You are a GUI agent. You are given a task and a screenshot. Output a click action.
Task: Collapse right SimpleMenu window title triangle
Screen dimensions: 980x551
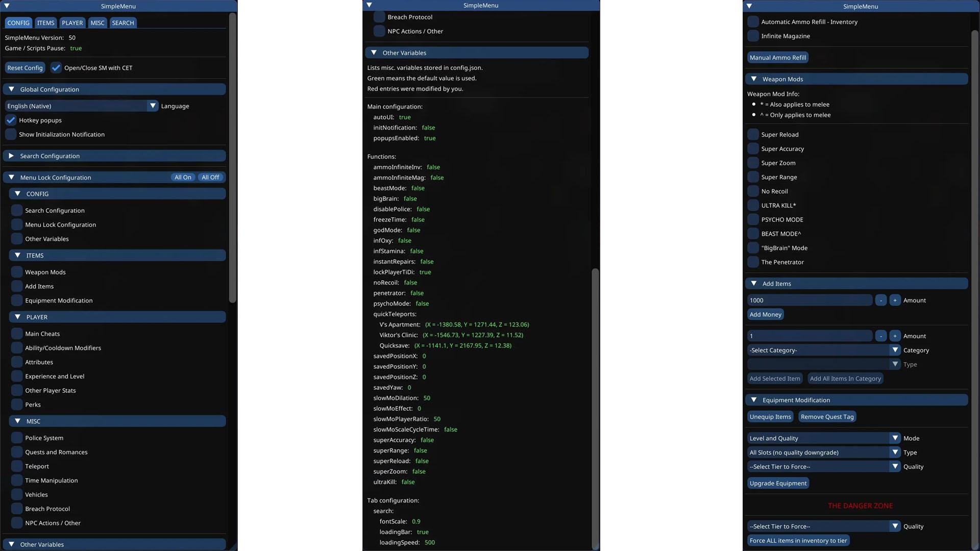749,6
